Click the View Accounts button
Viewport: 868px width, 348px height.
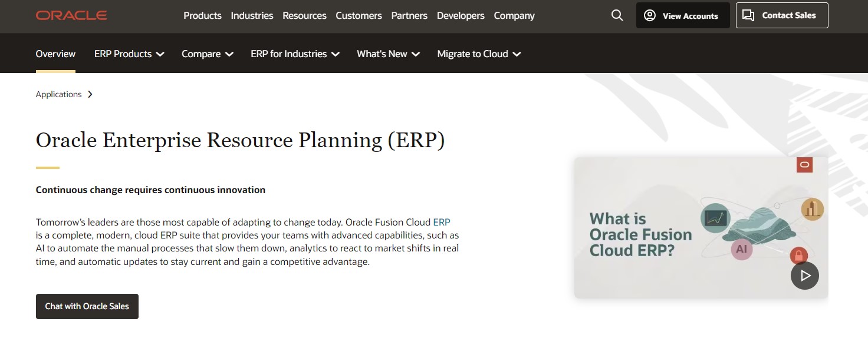click(682, 16)
